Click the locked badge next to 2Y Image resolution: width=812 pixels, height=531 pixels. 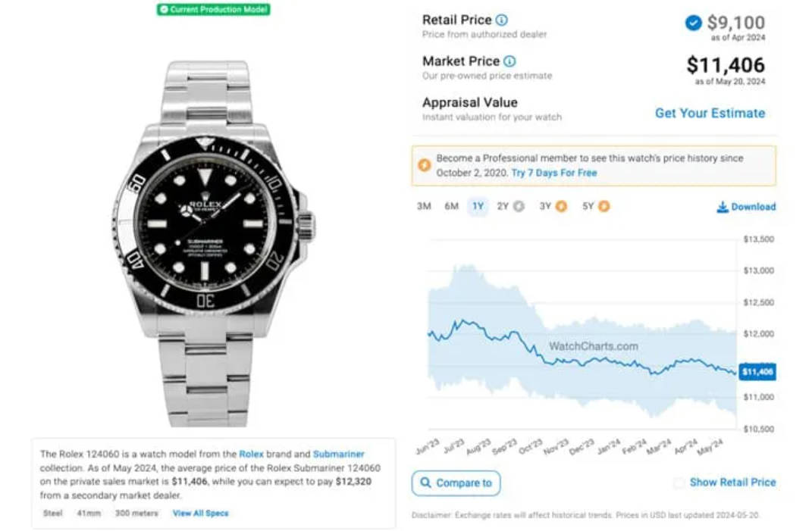[519, 207]
